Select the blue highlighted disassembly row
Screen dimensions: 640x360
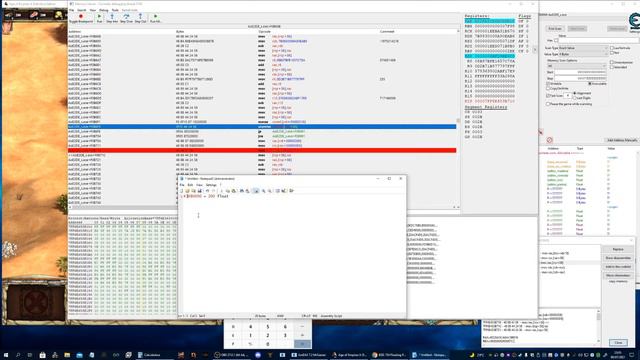click(x=262, y=127)
